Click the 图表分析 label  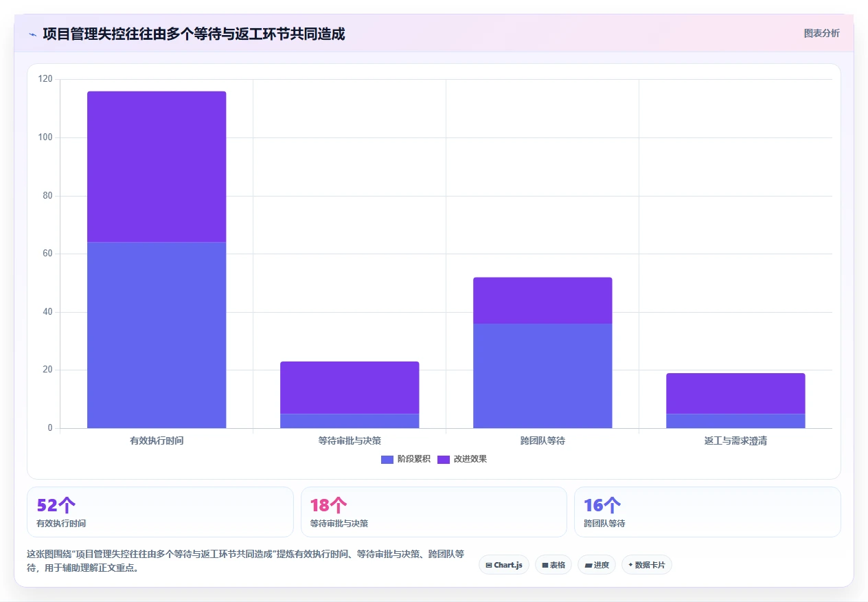coord(821,33)
